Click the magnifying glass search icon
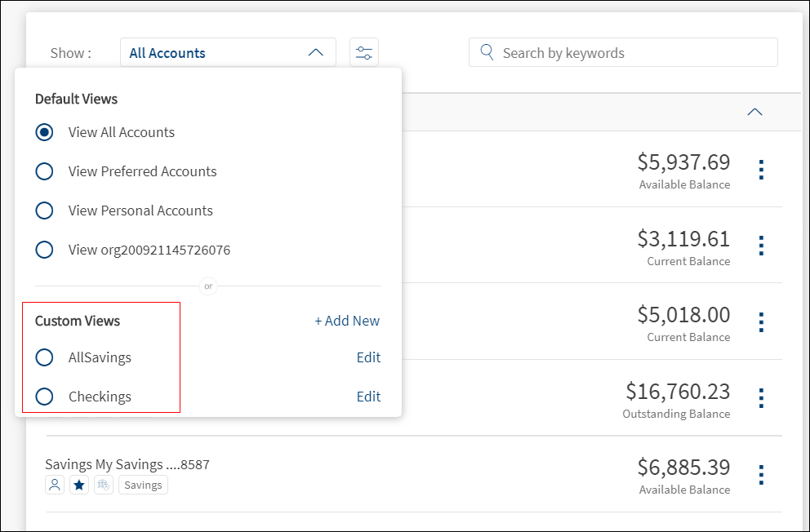 pyautogui.click(x=487, y=53)
